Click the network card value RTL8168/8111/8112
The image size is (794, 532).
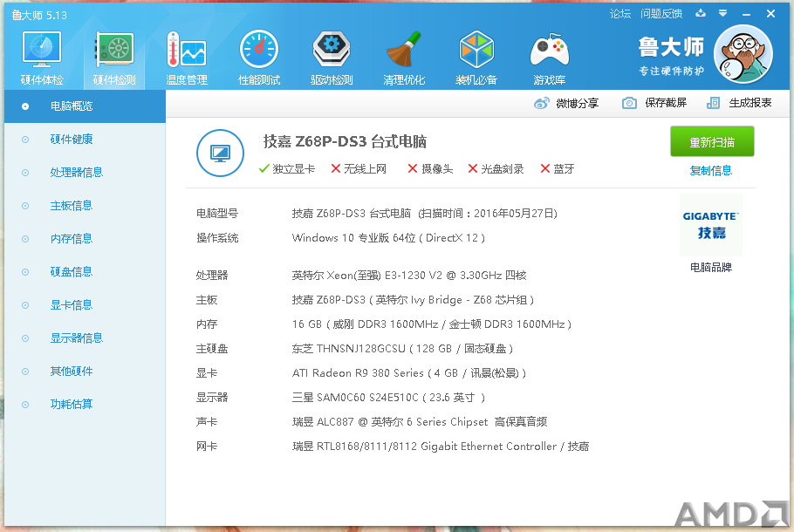(x=441, y=447)
